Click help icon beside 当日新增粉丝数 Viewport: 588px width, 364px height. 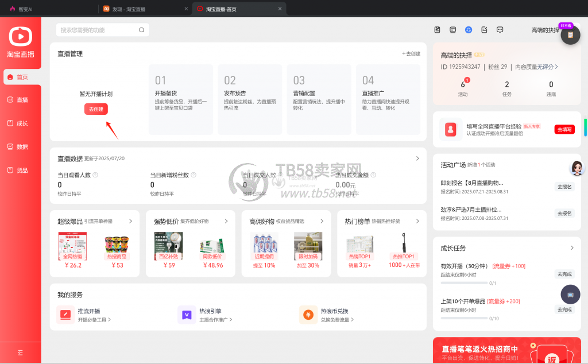194,175
